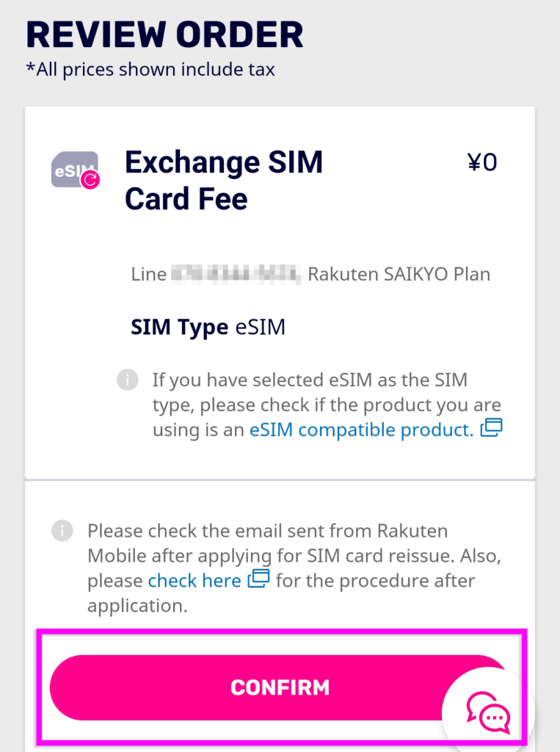This screenshot has height=752, width=560.
Task: Click the bold 'SIM Type' label
Action: (x=179, y=327)
